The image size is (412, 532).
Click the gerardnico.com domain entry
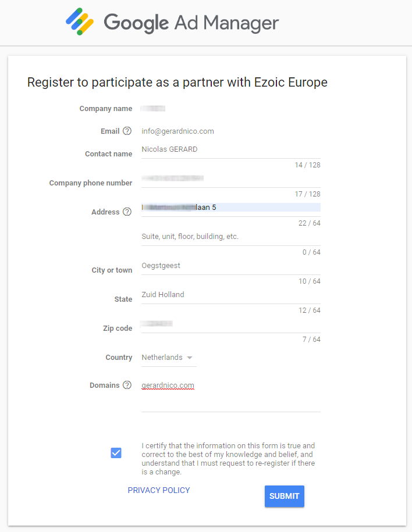pos(168,385)
